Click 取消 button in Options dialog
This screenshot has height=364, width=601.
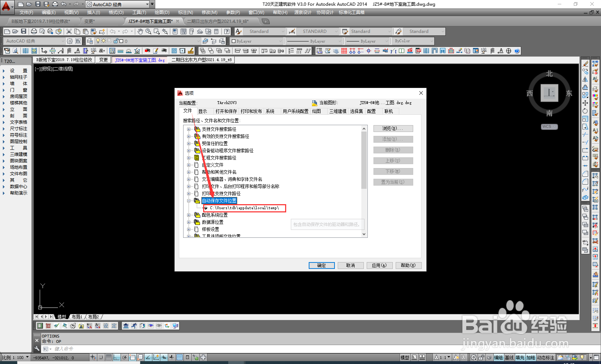click(x=351, y=265)
